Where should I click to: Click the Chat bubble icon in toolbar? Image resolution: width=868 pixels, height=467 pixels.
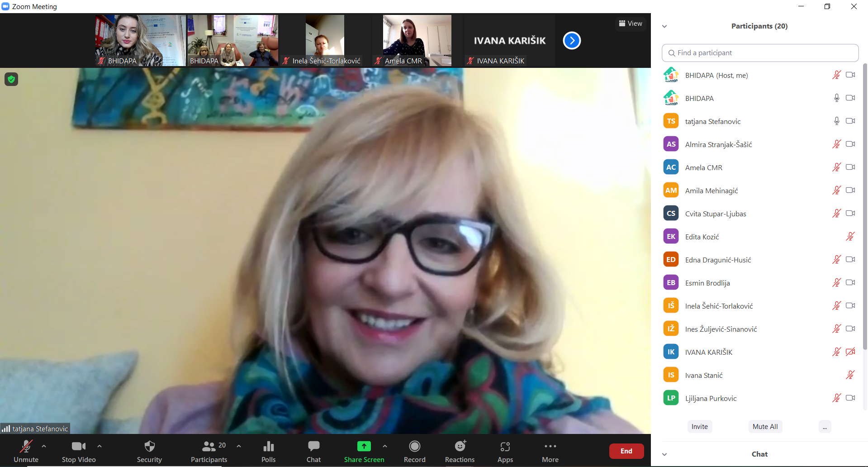313,447
